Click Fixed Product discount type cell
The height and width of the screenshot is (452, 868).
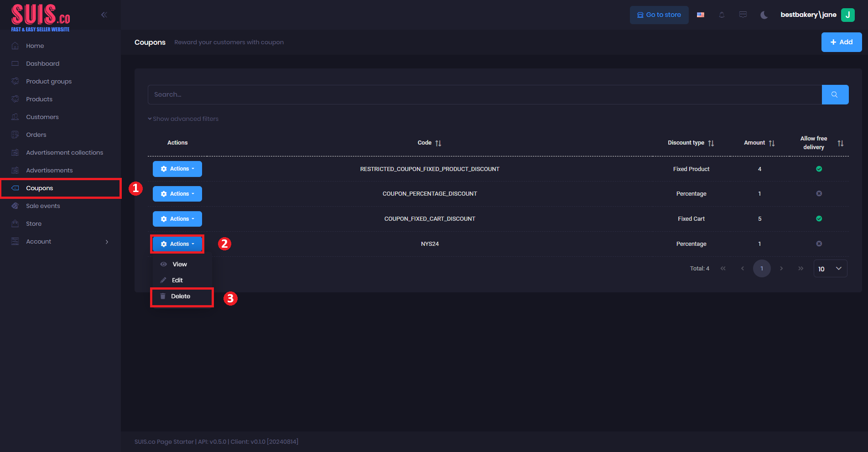(x=691, y=169)
